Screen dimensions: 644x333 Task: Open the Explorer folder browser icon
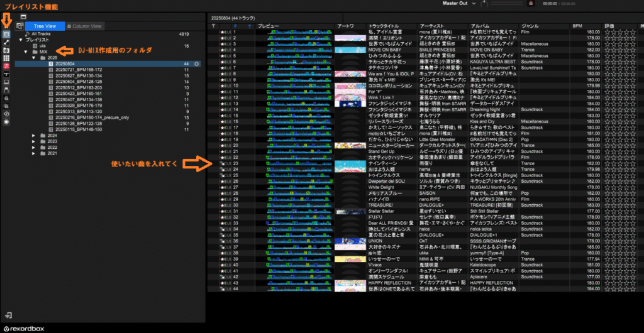coord(6,50)
